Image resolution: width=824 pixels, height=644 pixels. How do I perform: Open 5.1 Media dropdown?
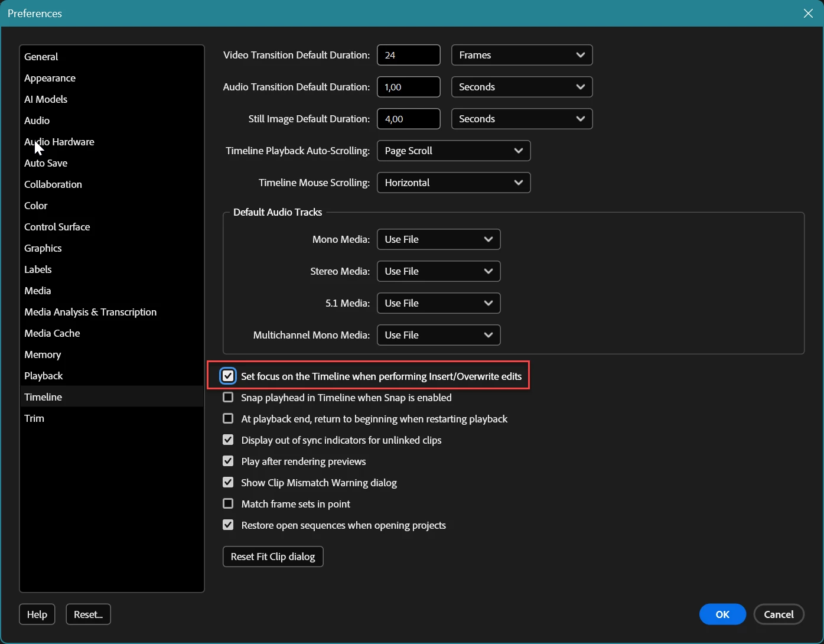pos(439,303)
